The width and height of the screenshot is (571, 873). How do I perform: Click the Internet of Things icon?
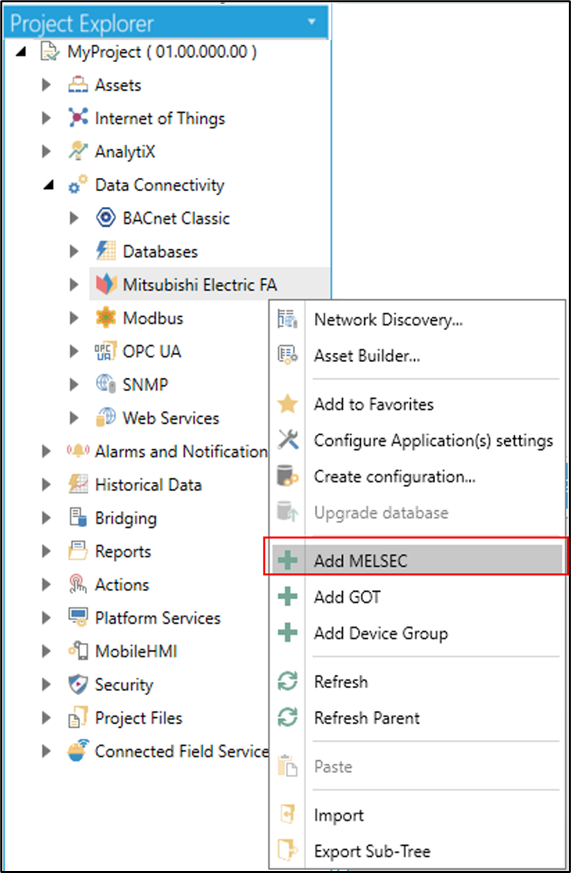pyautogui.click(x=78, y=117)
